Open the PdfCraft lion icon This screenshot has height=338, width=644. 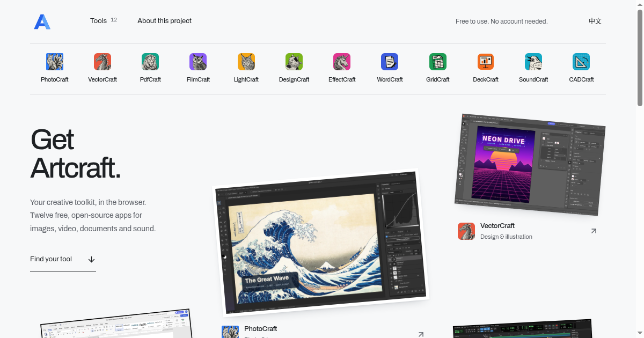click(150, 62)
